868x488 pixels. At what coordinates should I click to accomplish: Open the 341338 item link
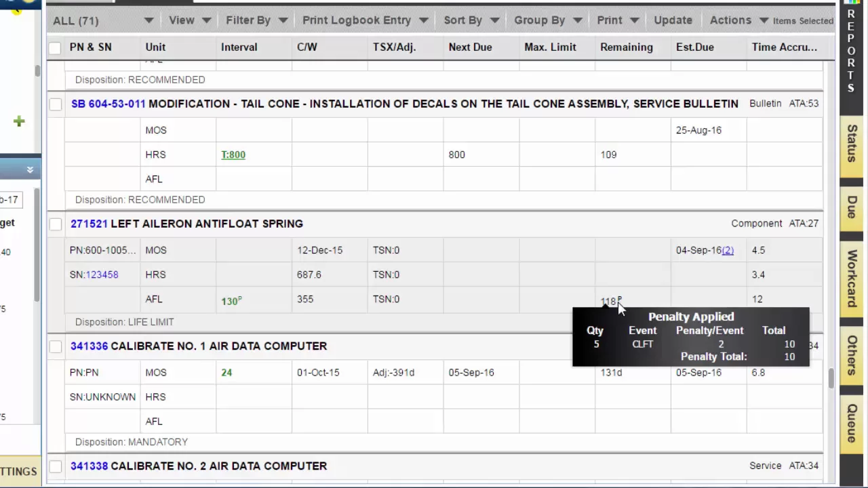coord(89,466)
